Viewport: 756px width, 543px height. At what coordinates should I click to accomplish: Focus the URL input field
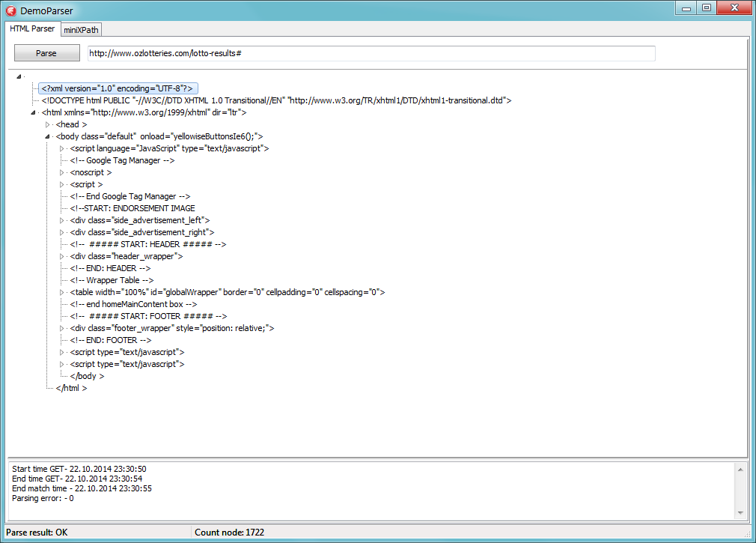tap(371, 53)
